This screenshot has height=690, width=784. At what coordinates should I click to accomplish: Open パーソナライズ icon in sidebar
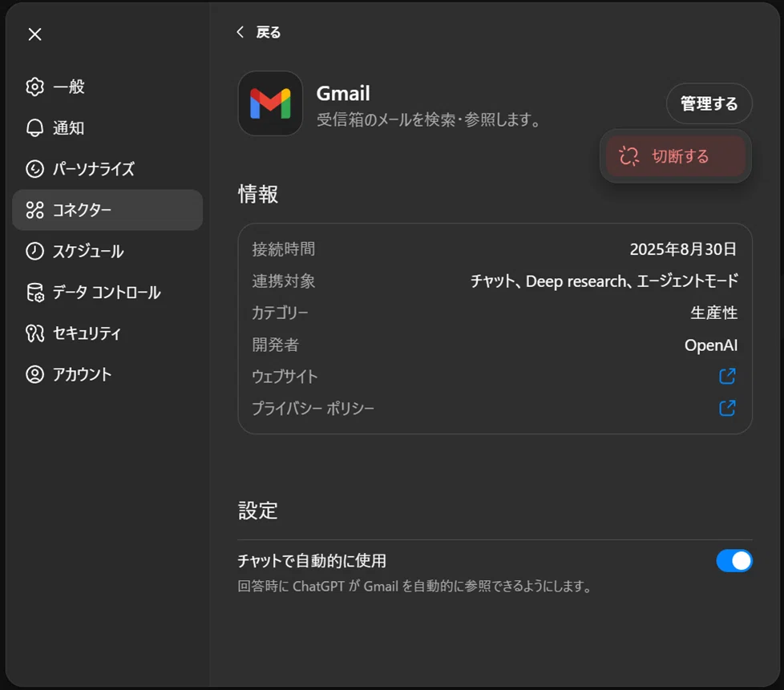(35, 169)
